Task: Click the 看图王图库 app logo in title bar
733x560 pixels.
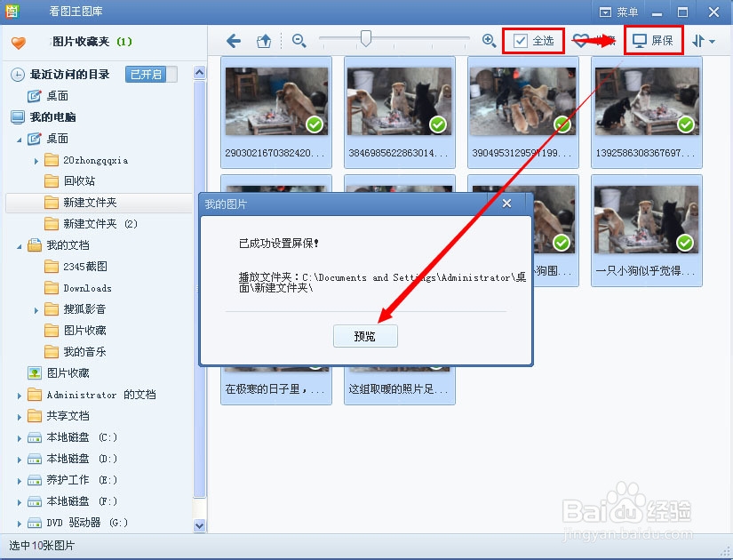Action: click(x=11, y=12)
